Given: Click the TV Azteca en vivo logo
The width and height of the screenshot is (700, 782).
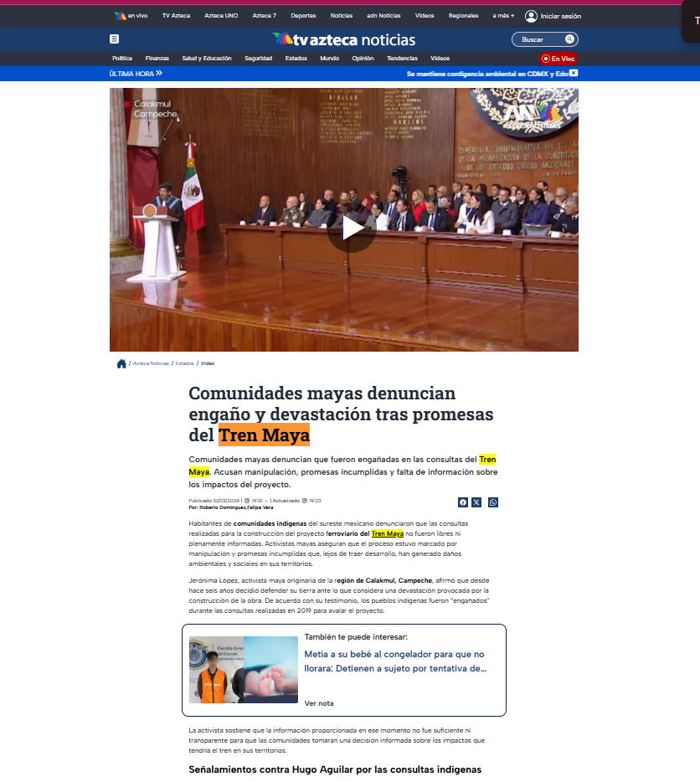Looking at the screenshot, I should click(x=131, y=16).
